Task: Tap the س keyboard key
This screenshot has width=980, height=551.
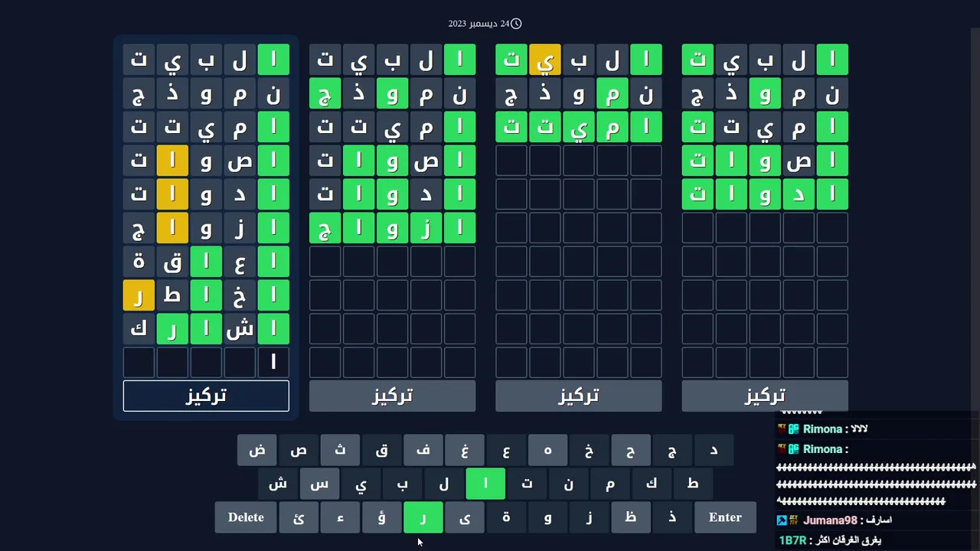Action: tap(319, 484)
